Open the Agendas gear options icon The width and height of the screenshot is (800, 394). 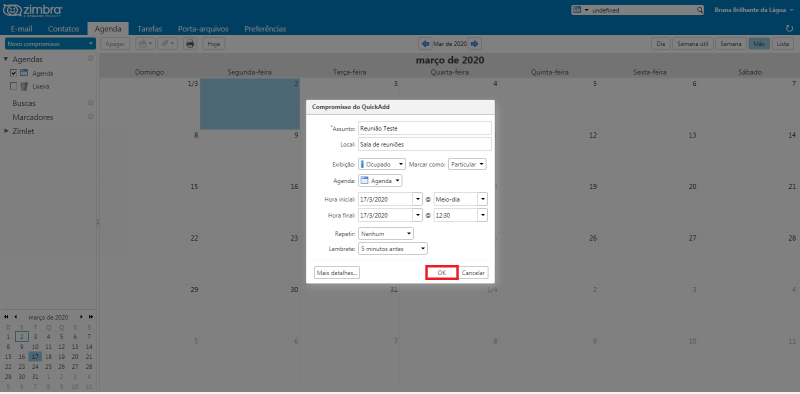(90, 59)
